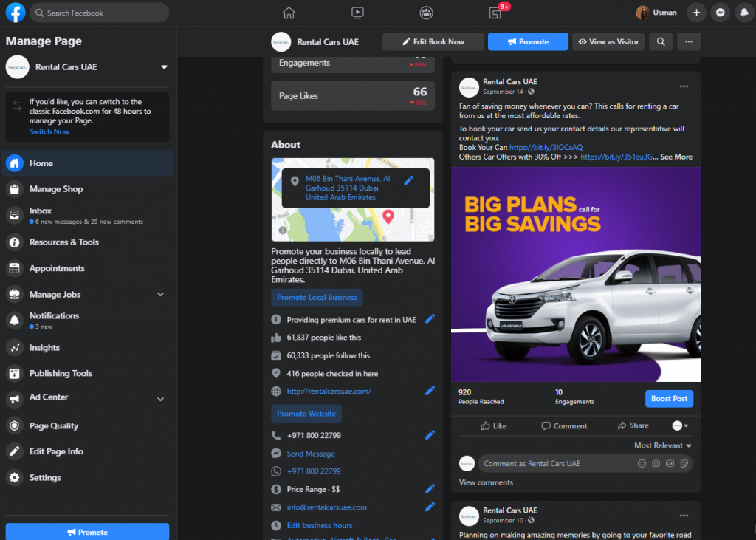Open Publishing Tools in sidebar
This screenshot has height=540, width=756.
pyautogui.click(x=88, y=374)
